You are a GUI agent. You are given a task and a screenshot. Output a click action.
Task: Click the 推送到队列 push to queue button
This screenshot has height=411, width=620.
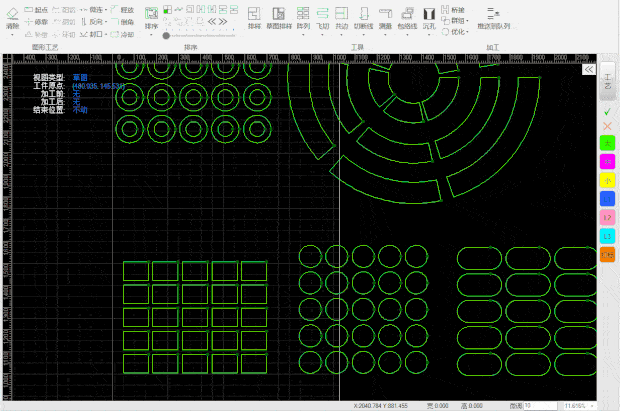(493, 18)
